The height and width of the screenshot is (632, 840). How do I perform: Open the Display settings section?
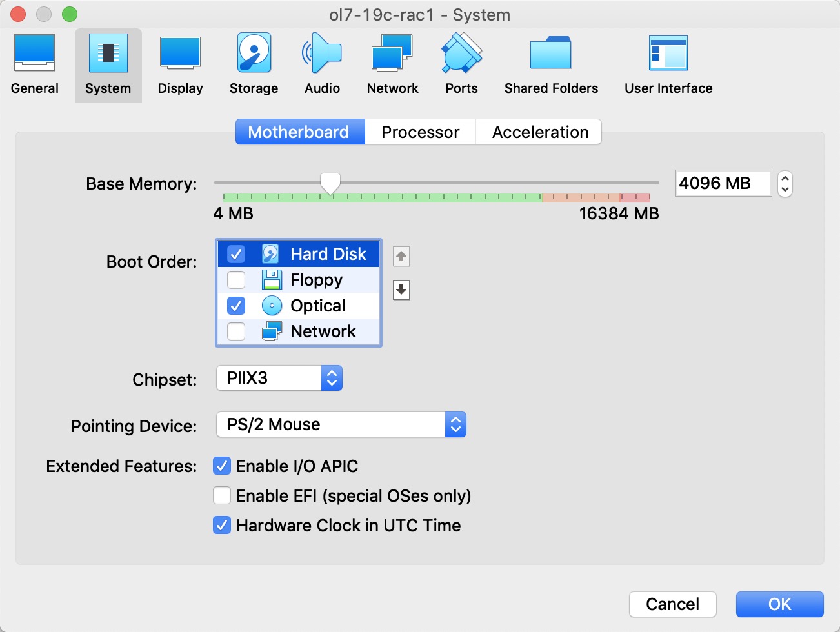[x=181, y=65]
